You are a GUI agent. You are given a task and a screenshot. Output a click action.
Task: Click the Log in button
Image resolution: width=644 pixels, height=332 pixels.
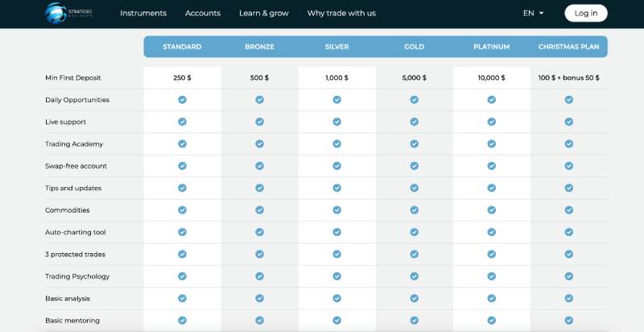[586, 13]
